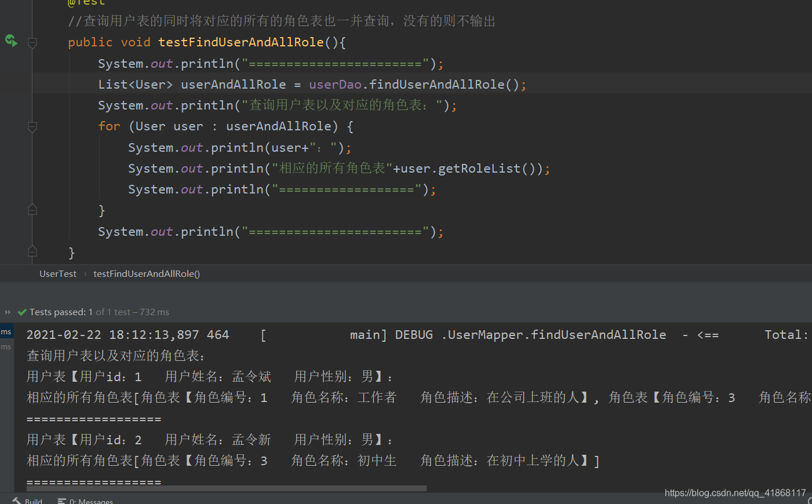Click console line for 用户id: 1 孟令斌

[x=210, y=377]
